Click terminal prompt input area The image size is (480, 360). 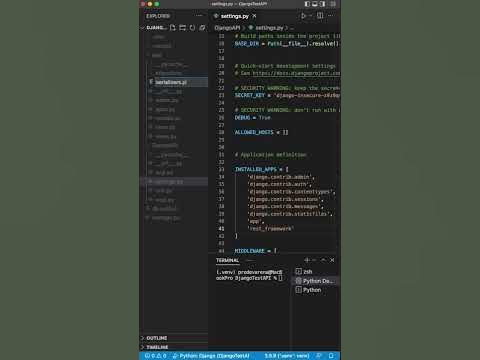281,278
